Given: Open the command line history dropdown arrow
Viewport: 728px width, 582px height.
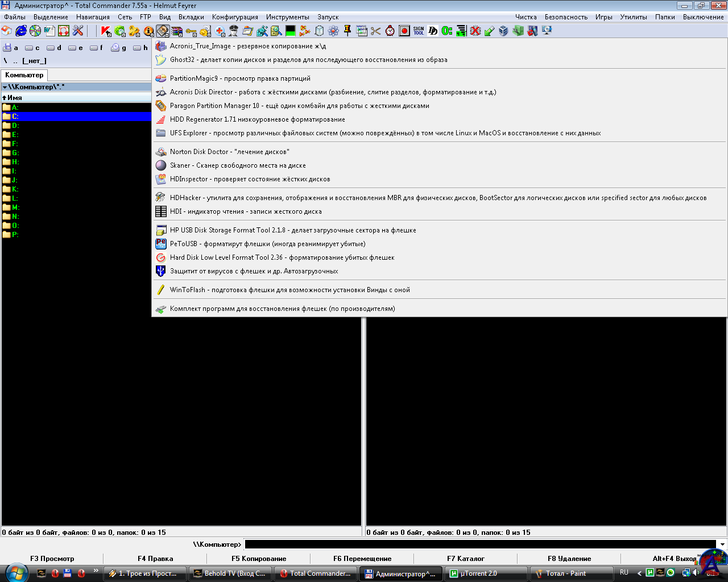Looking at the screenshot, I should [x=722, y=544].
